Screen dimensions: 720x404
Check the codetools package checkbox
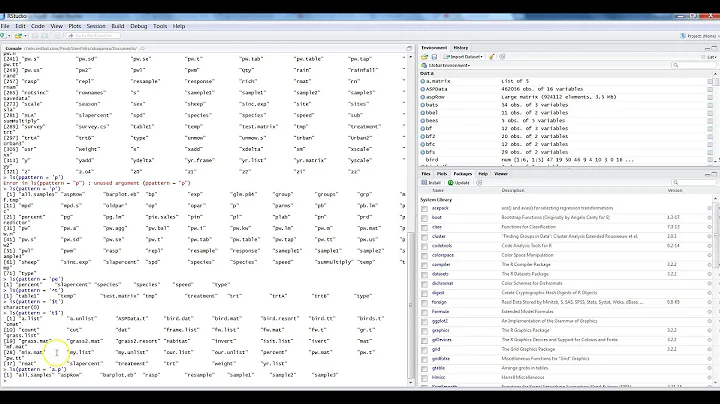[x=424, y=247]
